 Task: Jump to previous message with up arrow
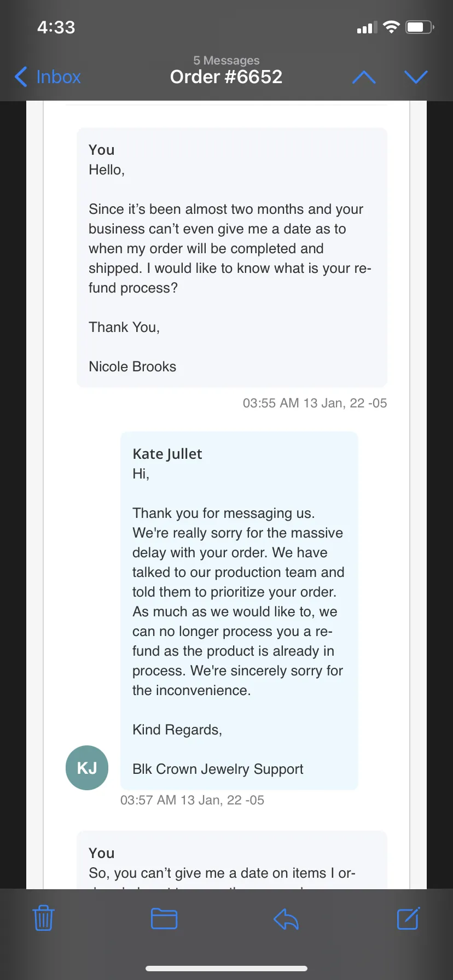coord(364,77)
